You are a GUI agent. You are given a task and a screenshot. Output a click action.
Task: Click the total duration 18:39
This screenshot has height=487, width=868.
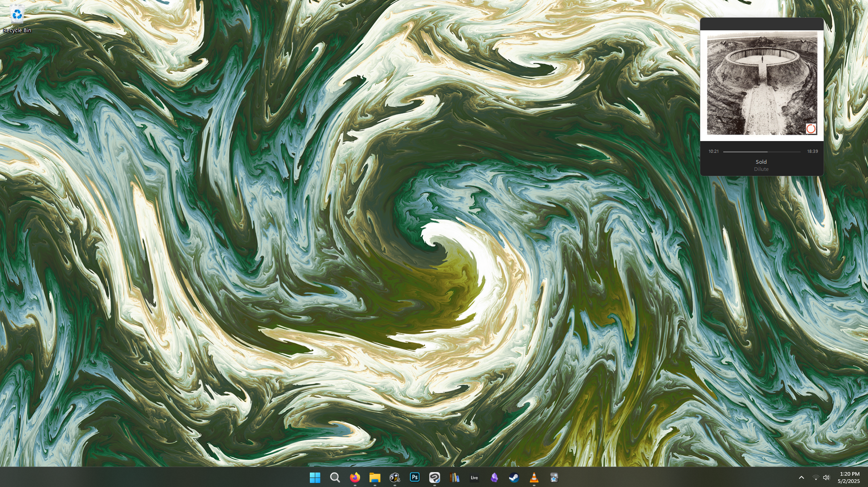click(x=812, y=151)
